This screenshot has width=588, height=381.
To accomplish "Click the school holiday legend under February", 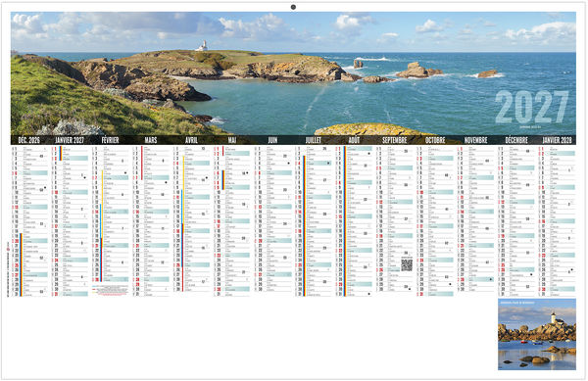I will [110, 290].
